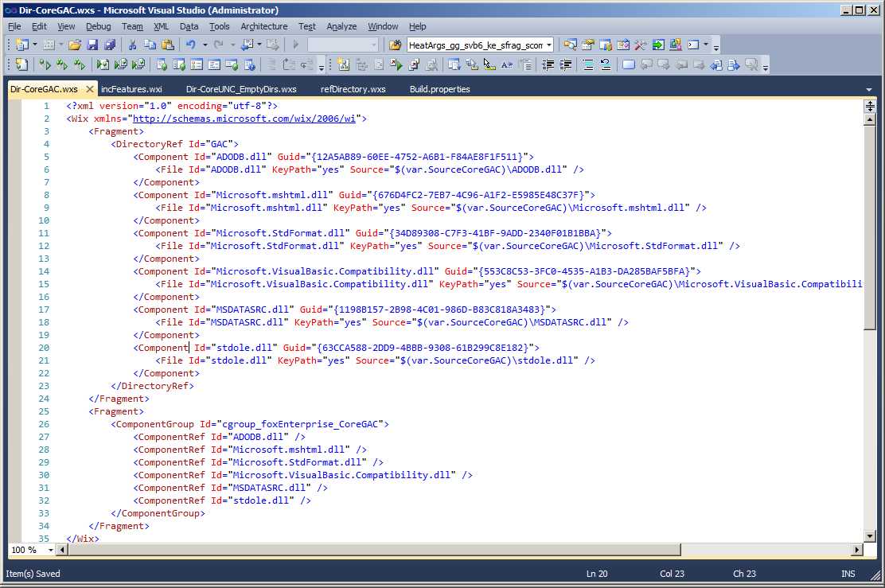885x588 pixels.
Task: Click the Cut scissors icon
Action: (x=133, y=45)
